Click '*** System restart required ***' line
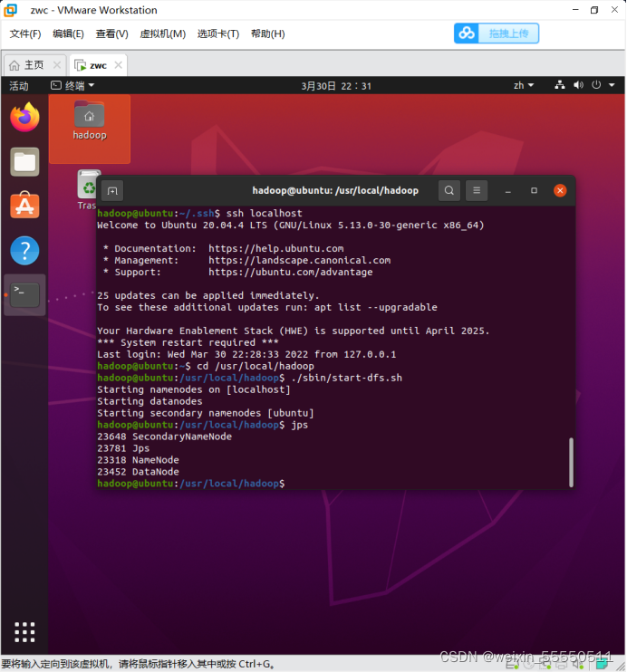 pyautogui.click(x=188, y=342)
